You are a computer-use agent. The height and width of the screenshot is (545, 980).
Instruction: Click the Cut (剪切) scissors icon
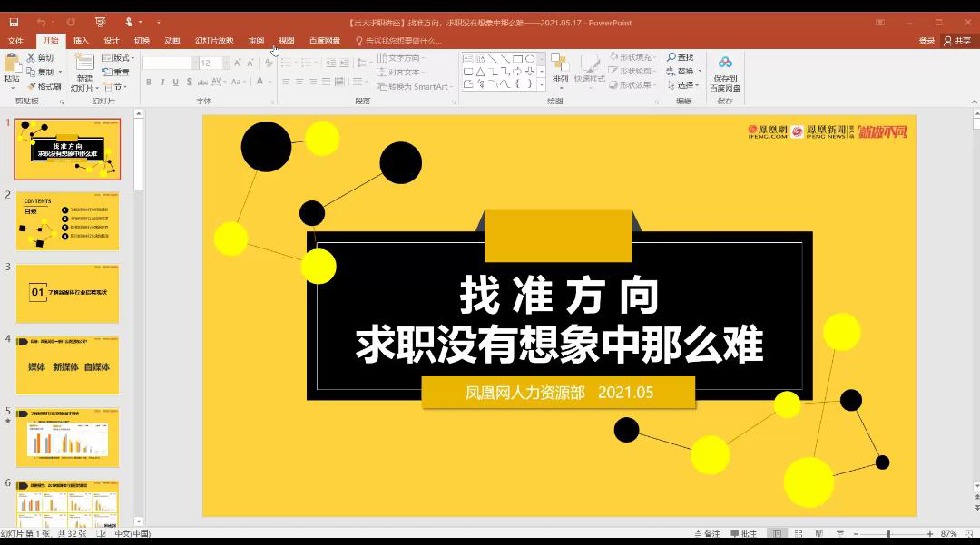click(x=33, y=57)
